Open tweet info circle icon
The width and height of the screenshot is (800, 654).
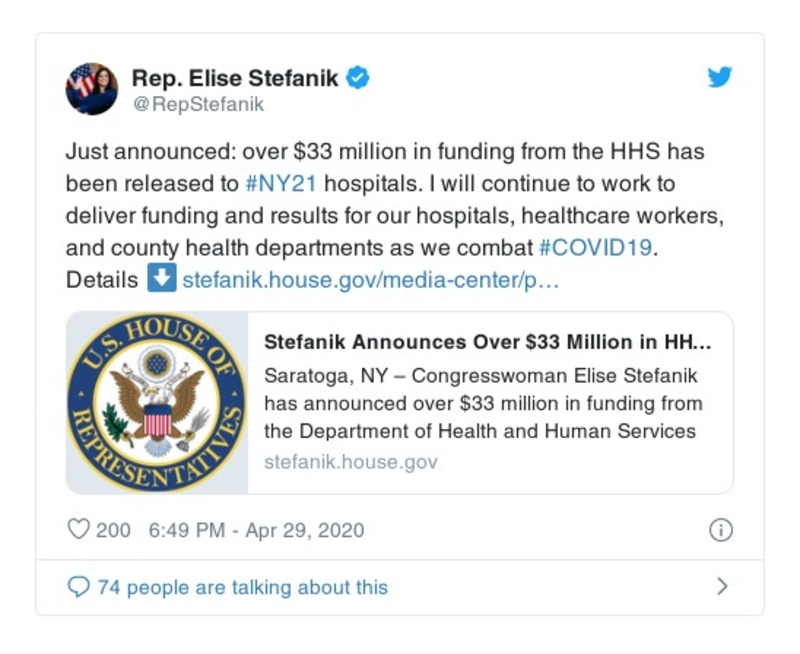click(720, 530)
